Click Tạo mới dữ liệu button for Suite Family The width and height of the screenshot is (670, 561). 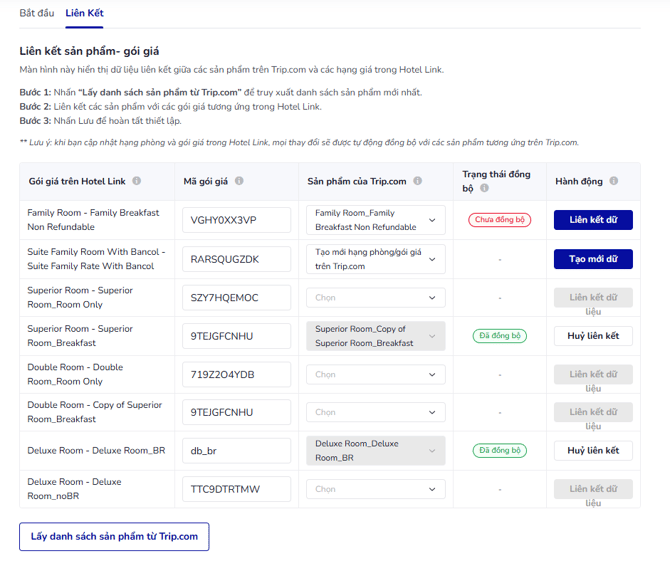[593, 259]
